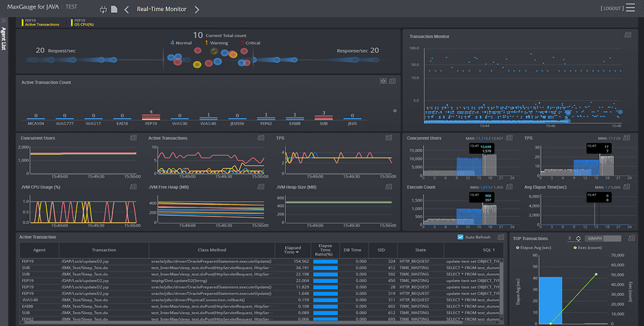Expand the Agent List sidebar arrows

[x=4, y=20]
